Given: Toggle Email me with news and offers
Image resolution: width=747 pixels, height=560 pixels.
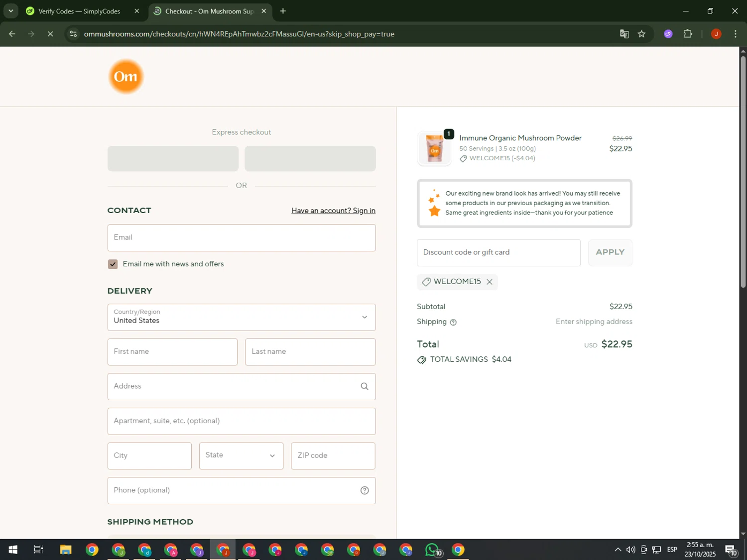Looking at the screenshot, I should [113, 264].
